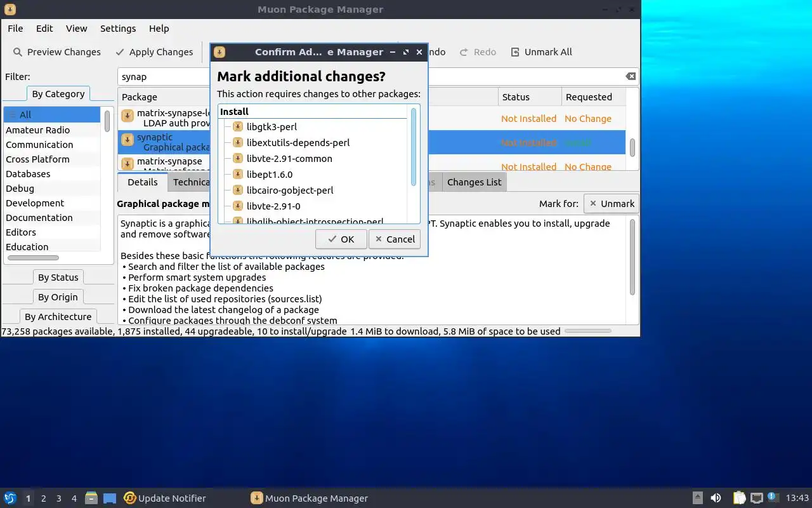Click the libept1.6.0 package icon

pyautogui.click(x=238, y=174)
